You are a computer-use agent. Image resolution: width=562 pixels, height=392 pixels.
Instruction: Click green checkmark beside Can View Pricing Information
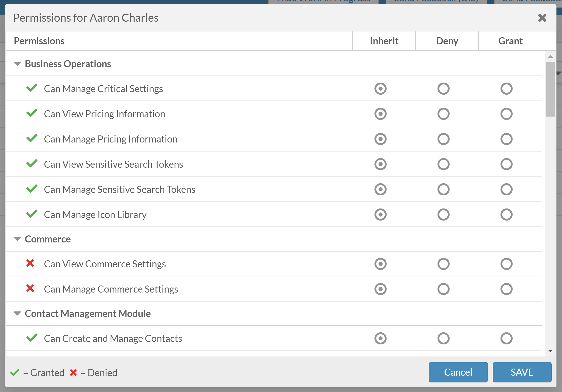click(32, 114)
